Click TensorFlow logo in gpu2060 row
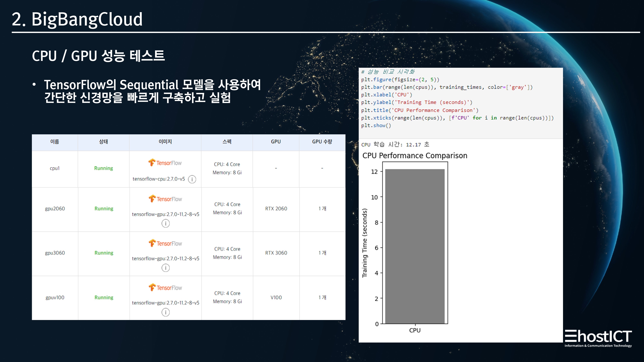This screenshot has height=362, width=644. pos(165,199)
